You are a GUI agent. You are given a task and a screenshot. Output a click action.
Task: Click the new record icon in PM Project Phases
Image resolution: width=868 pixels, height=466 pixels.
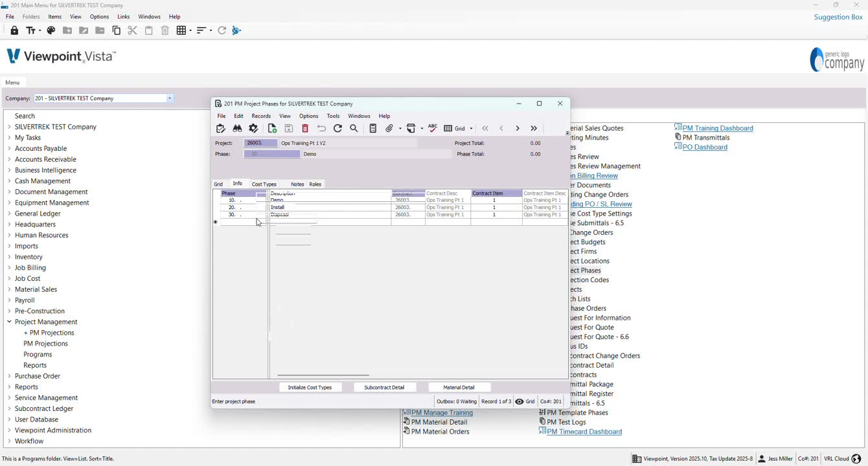[x=272, y=129]
